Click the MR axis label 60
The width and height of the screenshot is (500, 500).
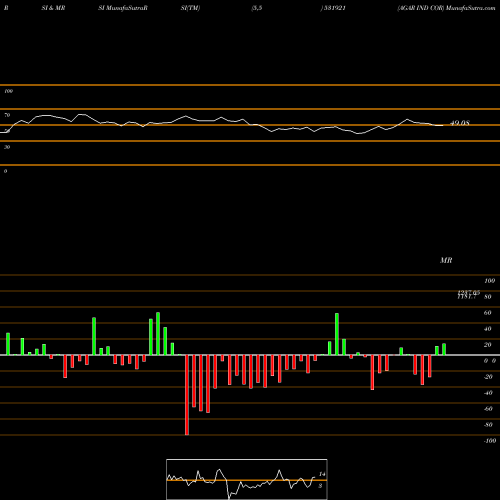[488, 313]
